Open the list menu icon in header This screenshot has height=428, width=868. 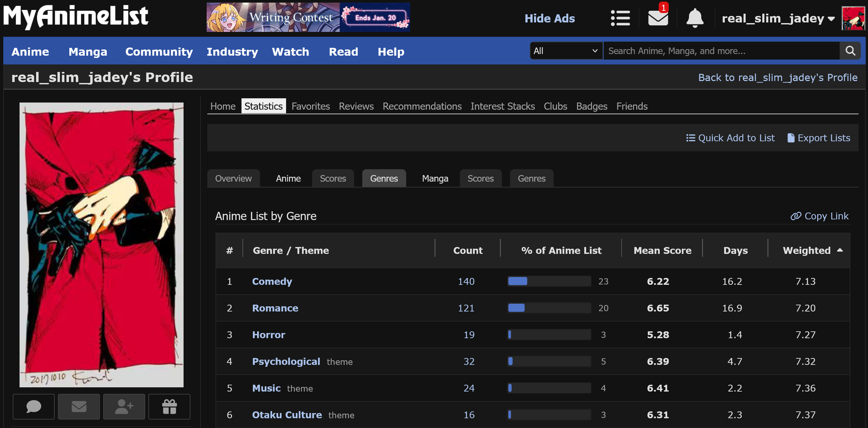click(x=620, y=18)
